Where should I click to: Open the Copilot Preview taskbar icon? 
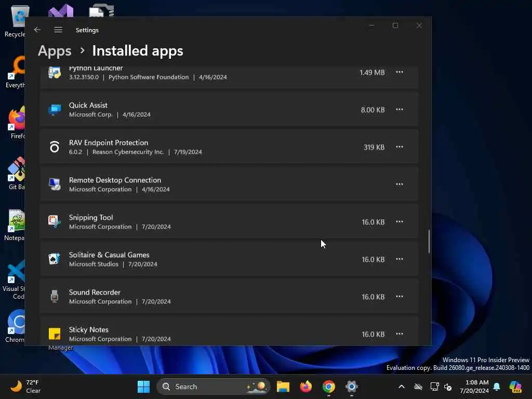[x=515, y=387]
